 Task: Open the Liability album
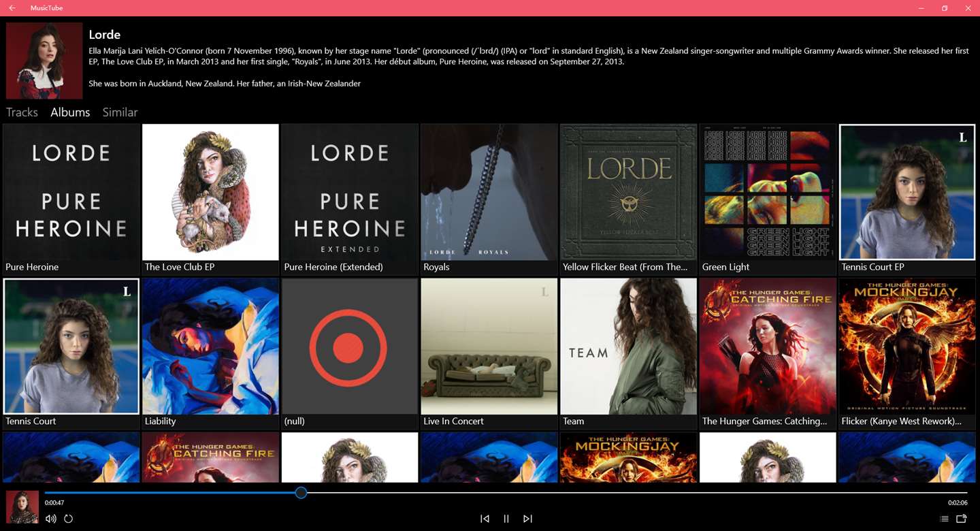(x=210, y=353)
